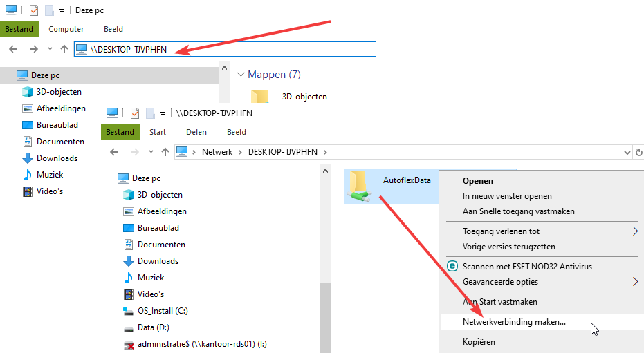Go up one level in lower window
Image resolution: width=644 pixels, height=353 pixels.
coord(165,152)
